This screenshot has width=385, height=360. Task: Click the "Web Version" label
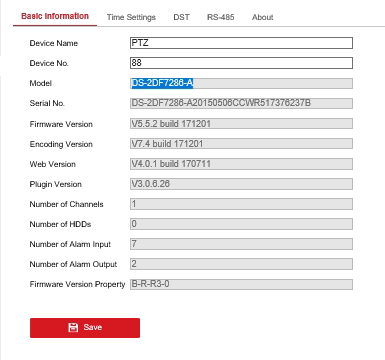53,164
